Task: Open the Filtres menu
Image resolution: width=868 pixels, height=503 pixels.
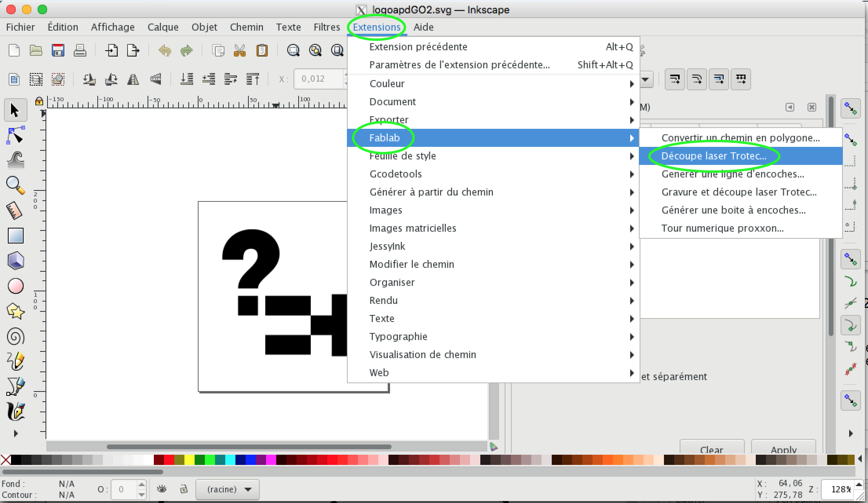Action: coord(326,27)
